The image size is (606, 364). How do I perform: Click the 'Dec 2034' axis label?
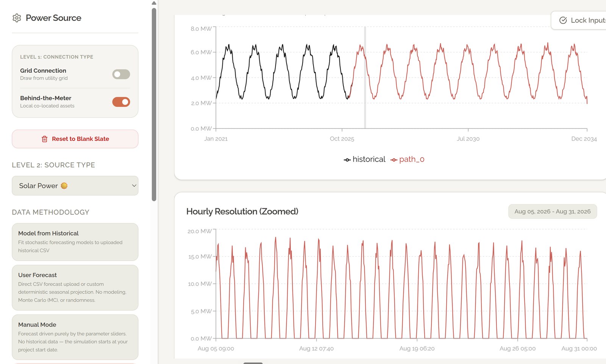point(584,139)
